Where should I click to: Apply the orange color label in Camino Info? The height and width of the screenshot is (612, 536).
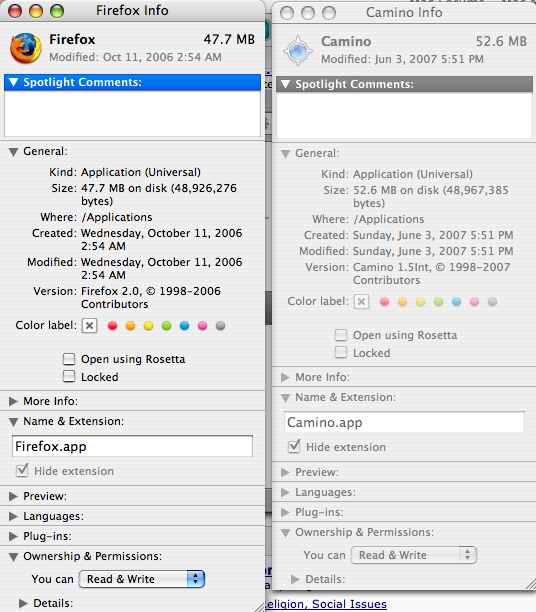click(x=402, y=302)
